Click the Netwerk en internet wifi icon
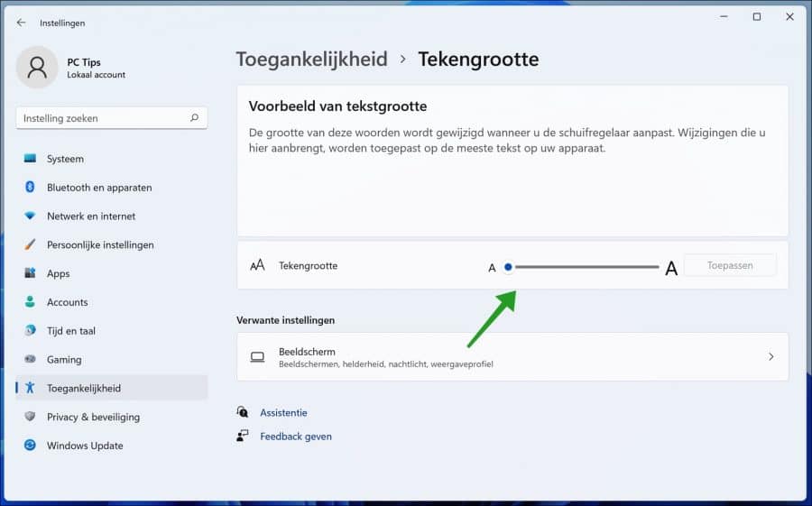This screenshot has height=506, width=812. pos(30,216)
